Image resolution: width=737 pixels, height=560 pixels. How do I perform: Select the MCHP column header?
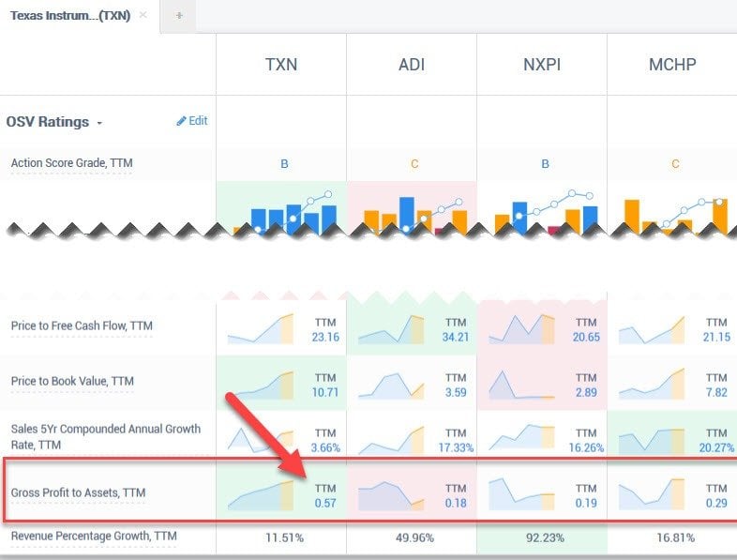coord(673,65)
